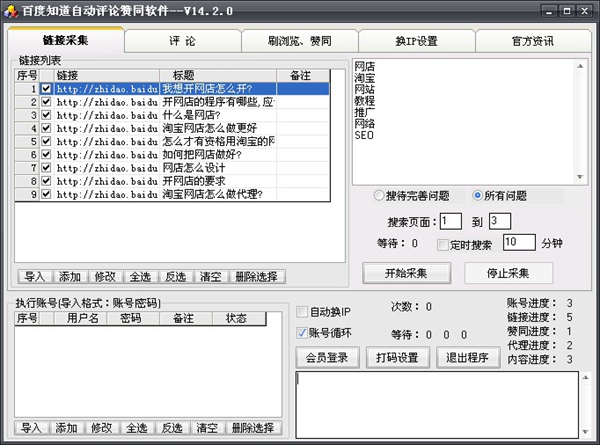This screenshot has width=600, height=445.
Task: Open the 换IP设置 tab
Action: click(x=416, y=41)
